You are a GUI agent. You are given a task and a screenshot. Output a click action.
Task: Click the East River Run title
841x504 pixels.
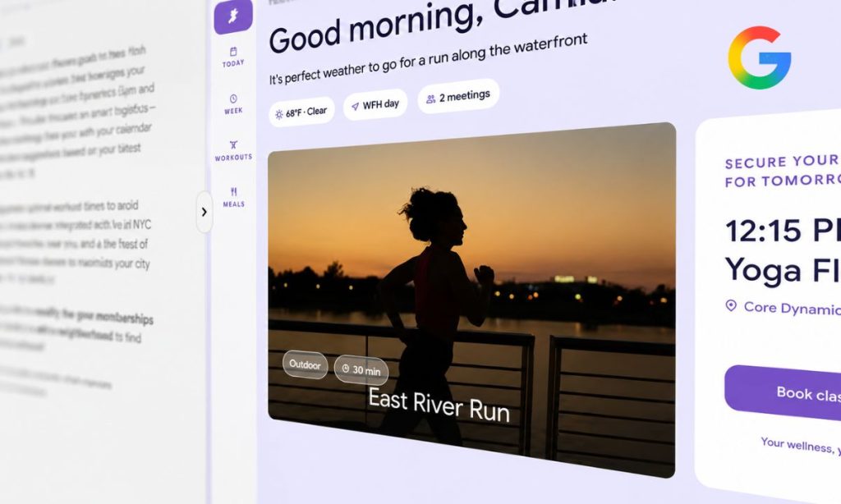point(439,405)
